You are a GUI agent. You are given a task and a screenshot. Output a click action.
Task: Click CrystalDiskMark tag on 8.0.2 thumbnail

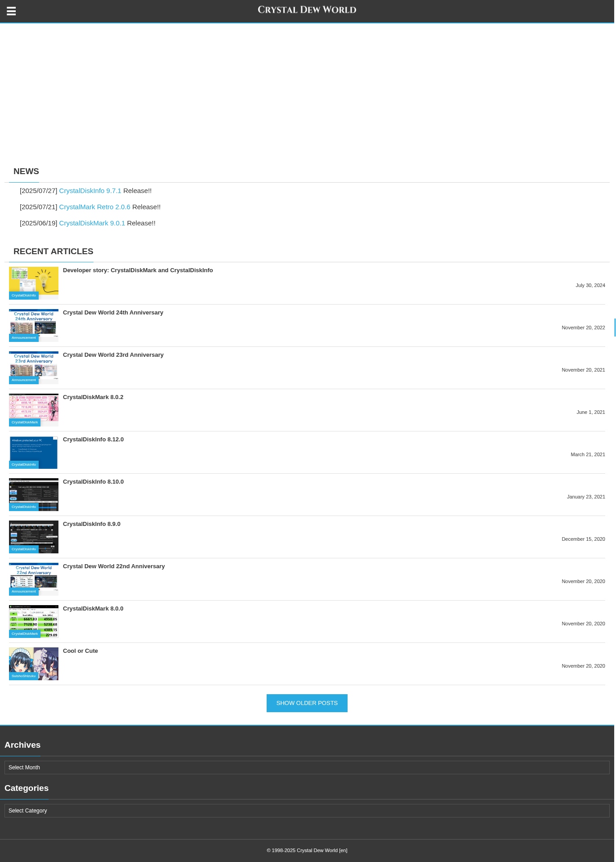click(25, 422)
